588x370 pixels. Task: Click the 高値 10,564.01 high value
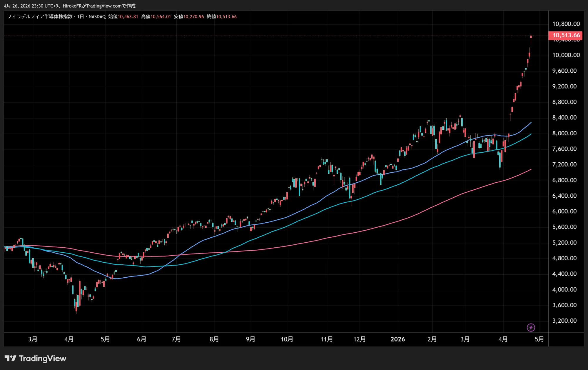click(156, 16)
